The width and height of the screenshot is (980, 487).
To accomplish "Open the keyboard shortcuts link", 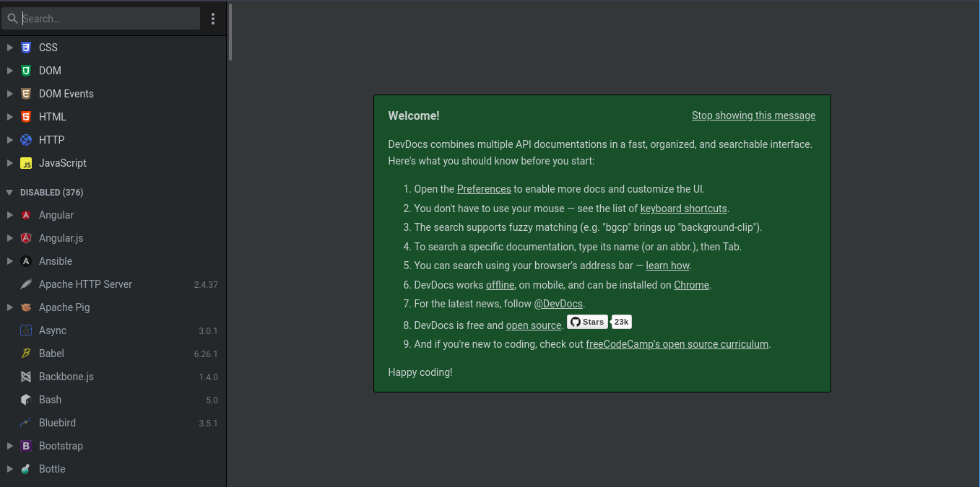I will pyautogui.click(x=683, y=209).
